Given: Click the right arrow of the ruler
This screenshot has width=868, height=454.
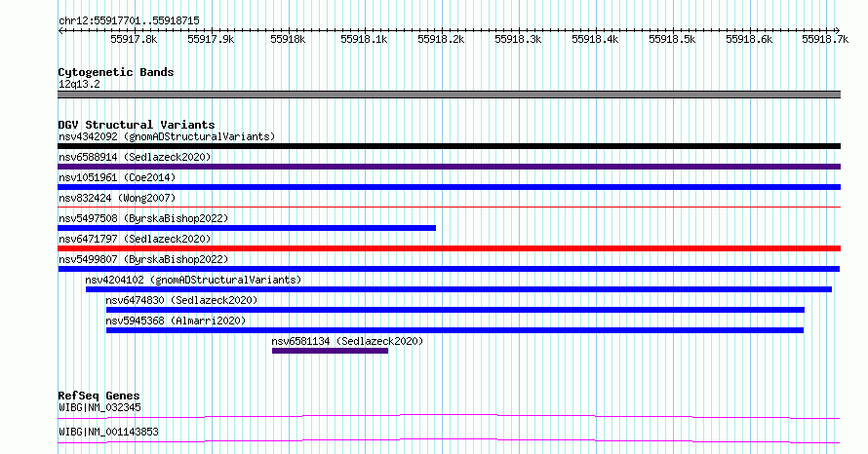Looking at the screenshot, I should point(837,31).
